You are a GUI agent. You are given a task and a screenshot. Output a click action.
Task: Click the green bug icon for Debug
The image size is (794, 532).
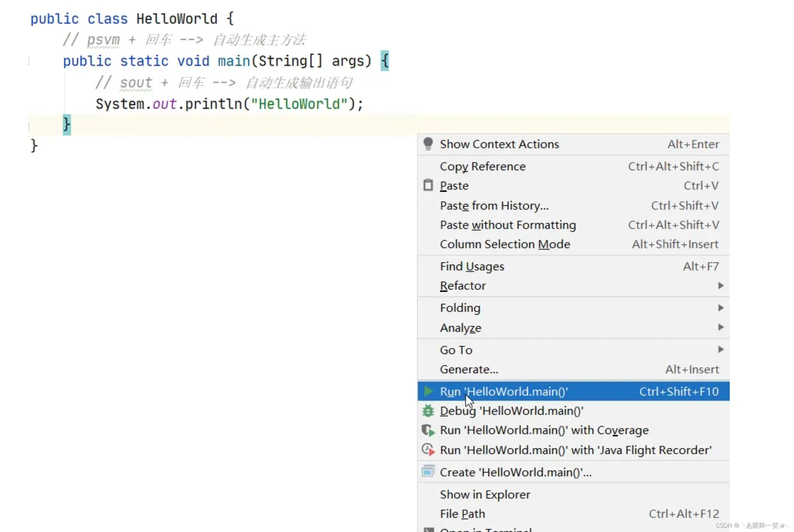(x=428, y=411)
